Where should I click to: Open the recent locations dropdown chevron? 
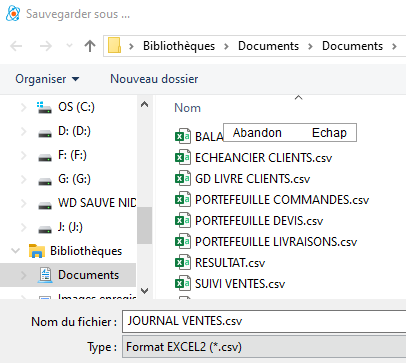pos(69,46)
